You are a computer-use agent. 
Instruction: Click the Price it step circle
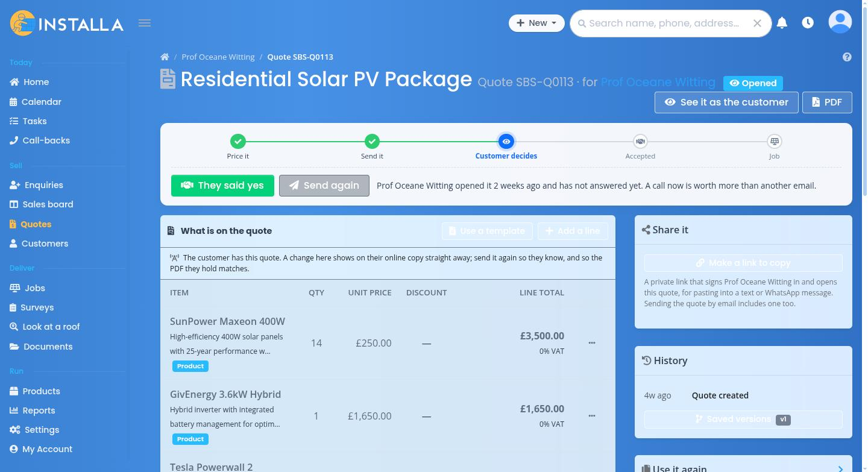[x=238, y=141]
